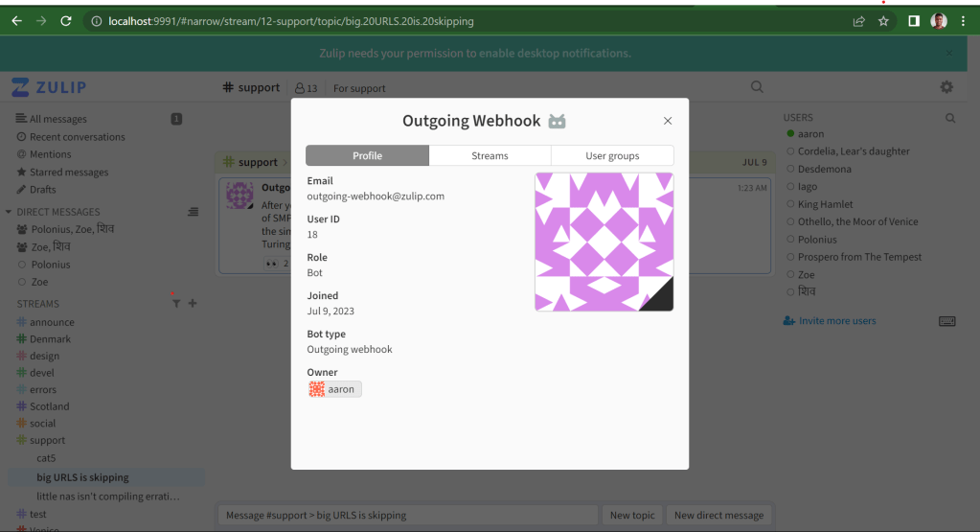Click the add stream plus icon
The image size is (980, 532).
coord(193,304)
